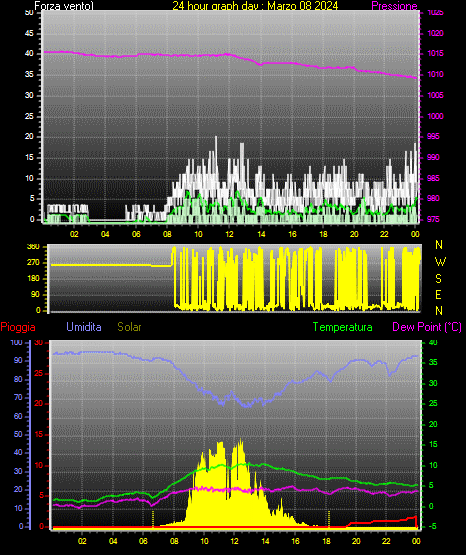Image resolution: width=466 pixels, height=555 pixels.
Task: Click the Dew Point (°C) legend label
Action: pyautogui.click(x=427, y=327)
